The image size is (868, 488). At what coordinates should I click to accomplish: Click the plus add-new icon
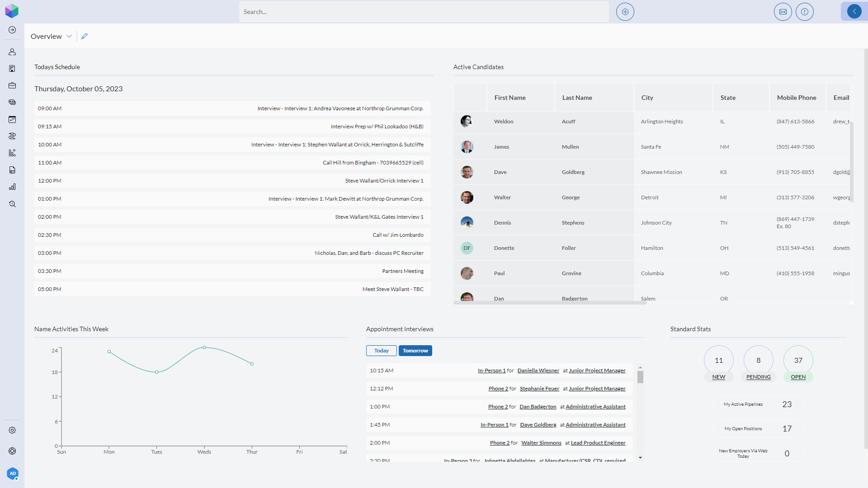coord(625,12)
